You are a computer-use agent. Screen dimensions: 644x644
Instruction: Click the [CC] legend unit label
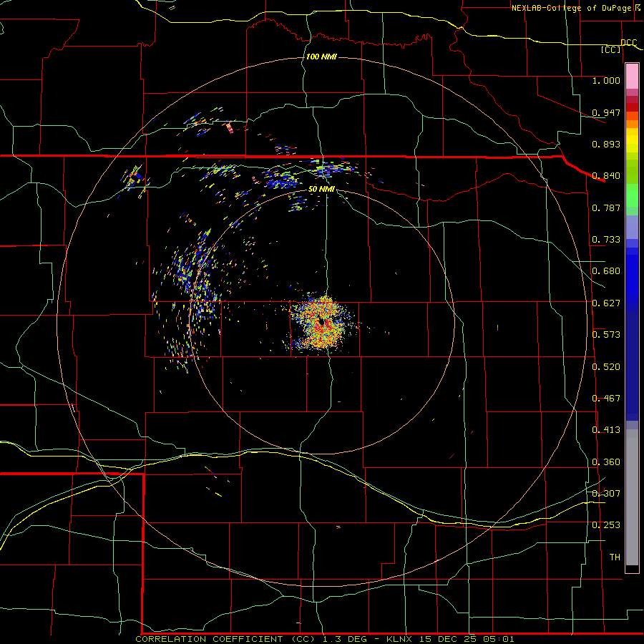(611, 49)
